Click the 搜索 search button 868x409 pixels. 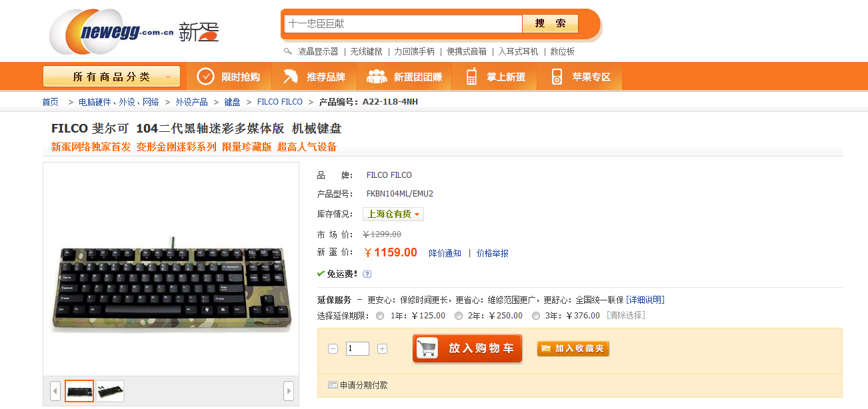(550, 23)
